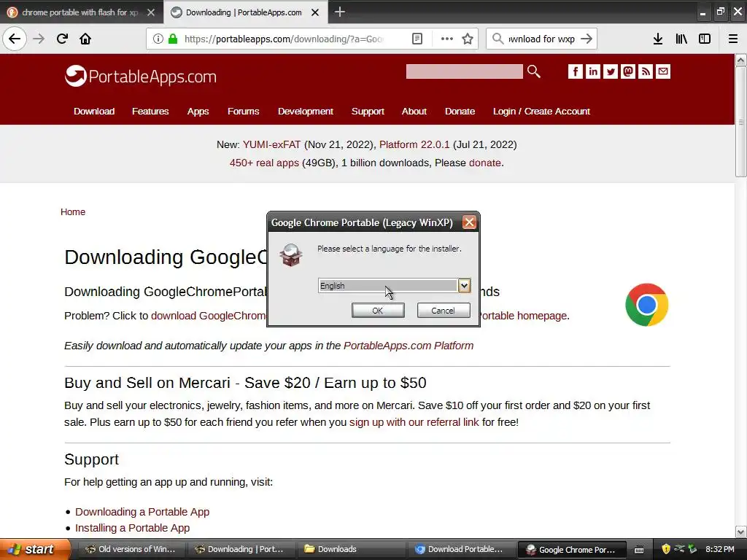Open the Development menu item

(x=306, y=112)
